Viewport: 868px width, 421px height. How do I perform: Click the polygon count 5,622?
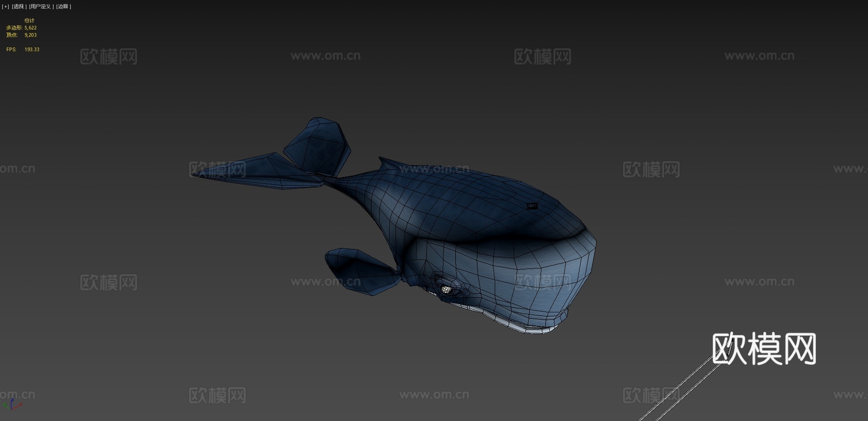(x=31, y=28)
